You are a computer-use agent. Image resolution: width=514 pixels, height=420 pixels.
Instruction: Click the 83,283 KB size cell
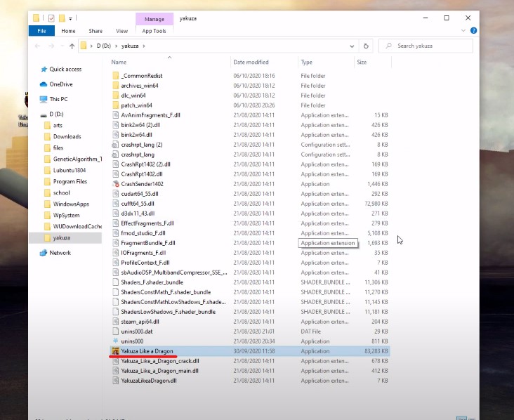coord(376,351)
